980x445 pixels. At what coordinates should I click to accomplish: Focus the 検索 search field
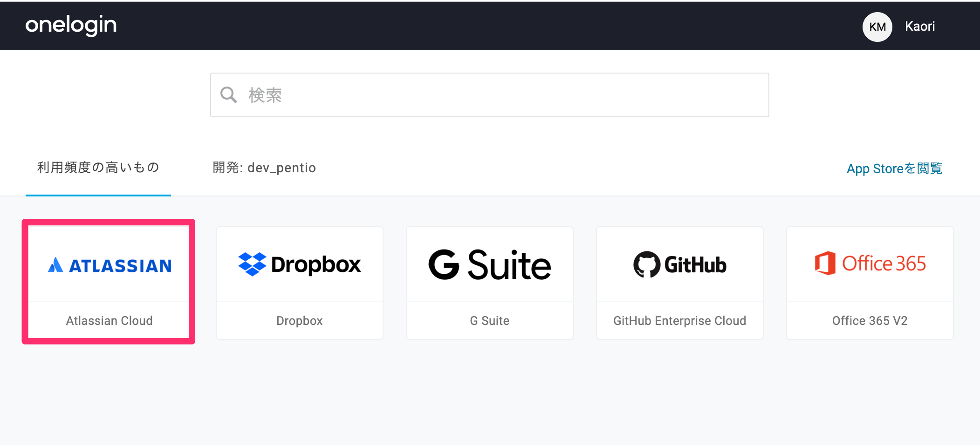tap(489, 95)
